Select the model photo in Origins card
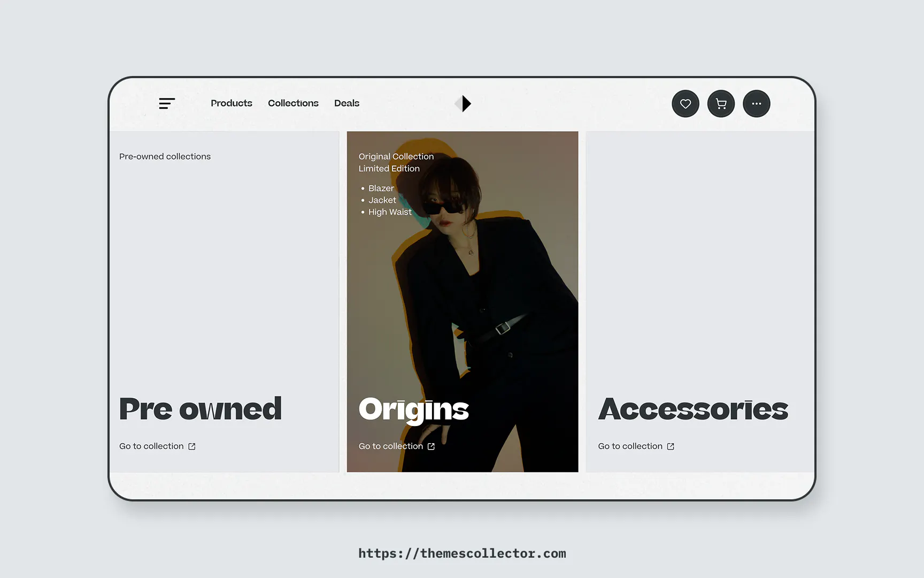The height and width of the screenshot is (578, 924). pyautogui.click(x=463, y=301)
